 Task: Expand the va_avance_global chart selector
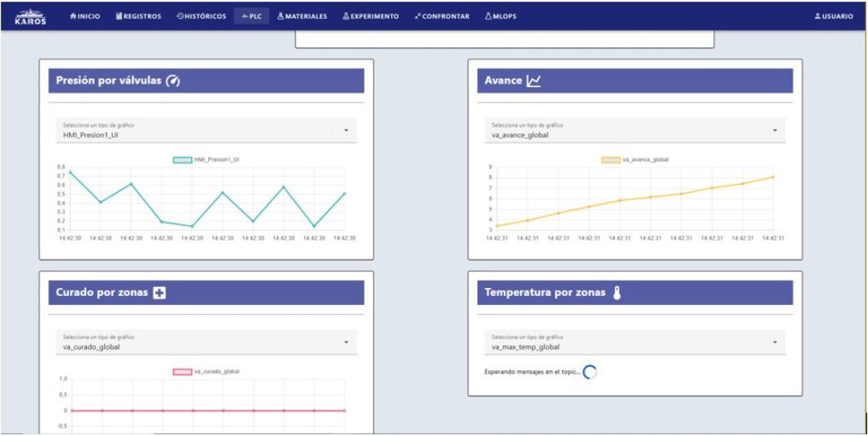[635, 130]
